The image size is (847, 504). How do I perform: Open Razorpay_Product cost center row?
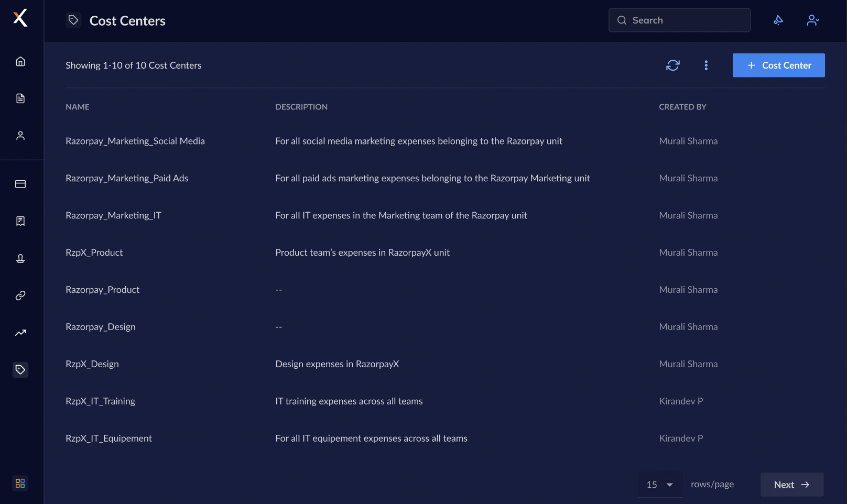point(445,290)
